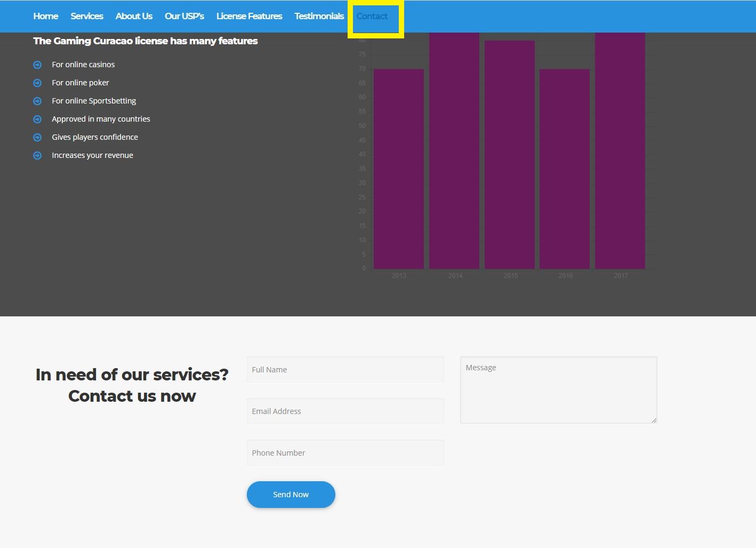Grab the Message box resize handle
Image resolution: width=756 pixels, height=557 pixels.
tap(654, 420)
